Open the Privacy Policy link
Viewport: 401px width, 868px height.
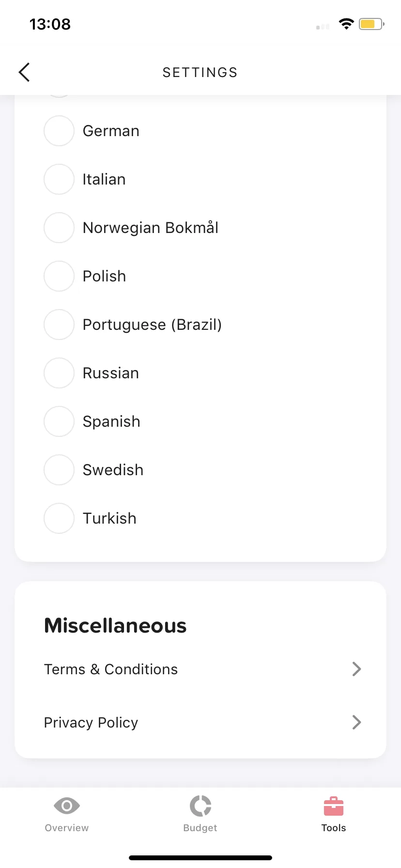click(91, 722)
